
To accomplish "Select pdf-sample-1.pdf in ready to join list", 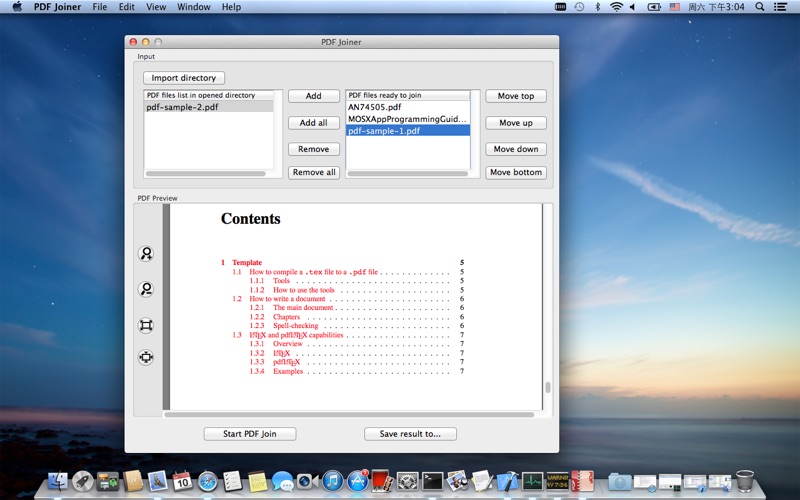I will point(408,131).
